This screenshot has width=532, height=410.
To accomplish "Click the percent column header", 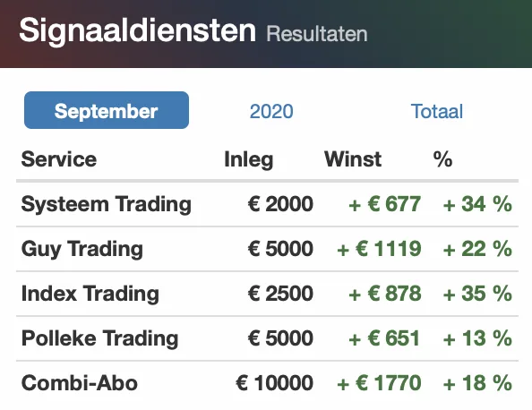I will point(442,159).
